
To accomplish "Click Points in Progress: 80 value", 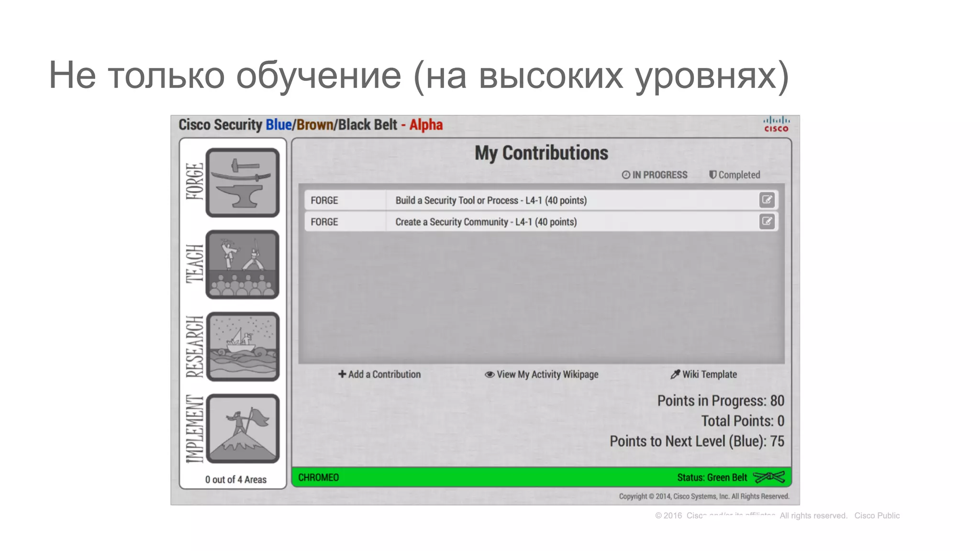I will click(721, 401).
